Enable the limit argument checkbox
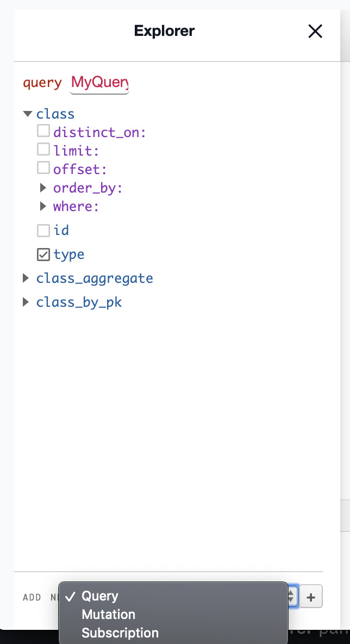Screen dimensions: 350x644 [x=43, y=149]
